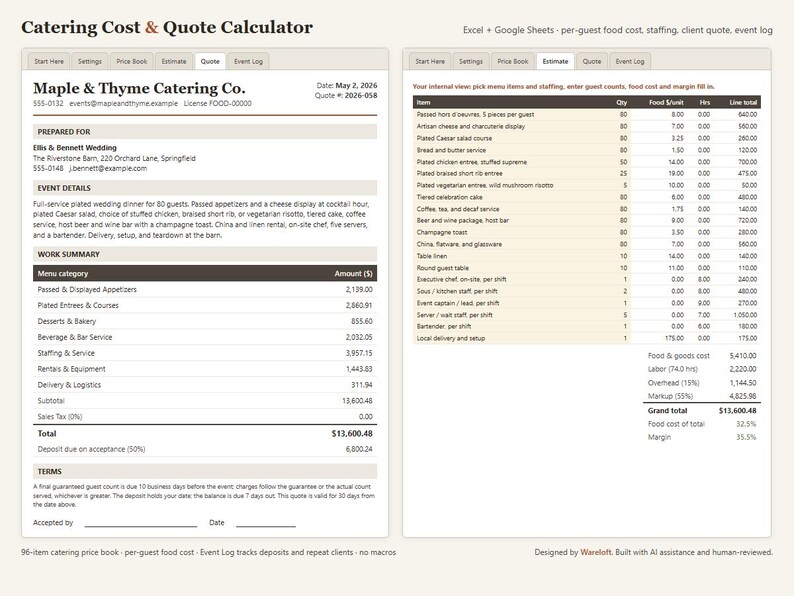Click the Sales Tax (0%) row

(205, 417)
